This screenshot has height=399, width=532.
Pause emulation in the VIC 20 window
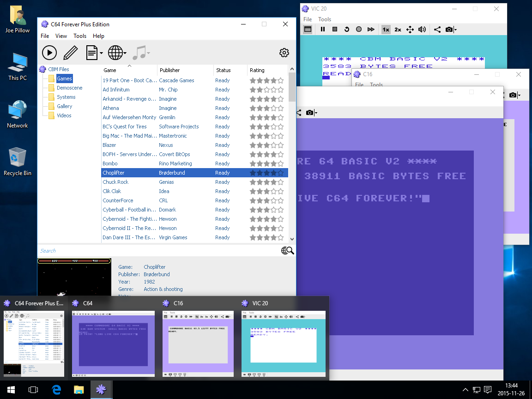tap(323, 30)
